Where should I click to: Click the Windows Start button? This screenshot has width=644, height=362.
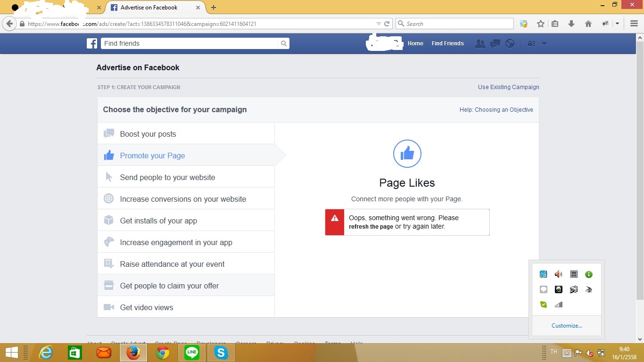(x=11, y=353)
